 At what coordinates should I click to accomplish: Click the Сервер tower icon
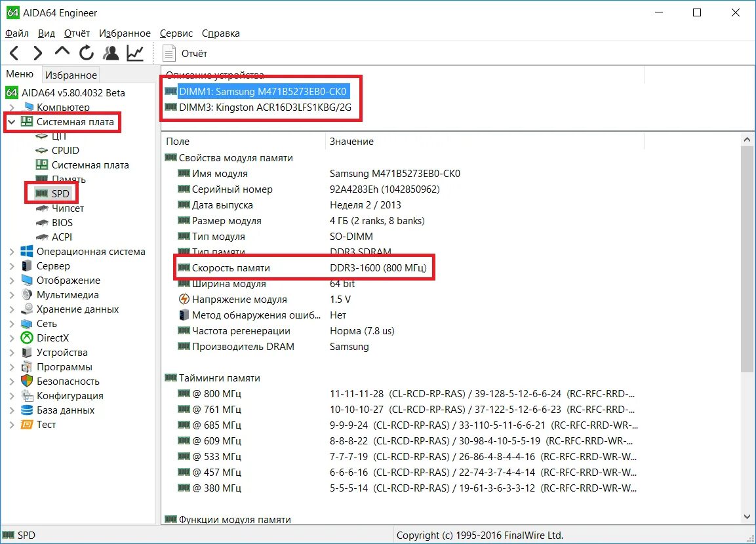tap(27, 266)
